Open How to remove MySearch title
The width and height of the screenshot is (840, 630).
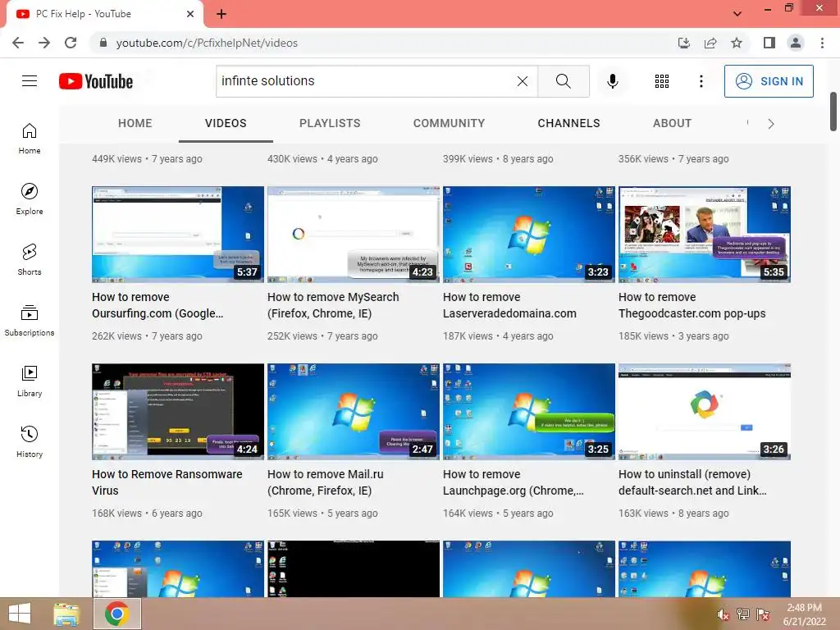333,305
